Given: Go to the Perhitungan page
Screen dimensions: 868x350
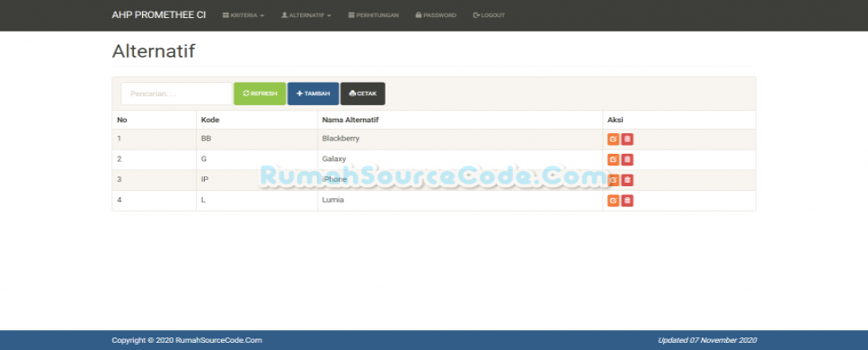Looking at the screenshot, I should (373, 15).
